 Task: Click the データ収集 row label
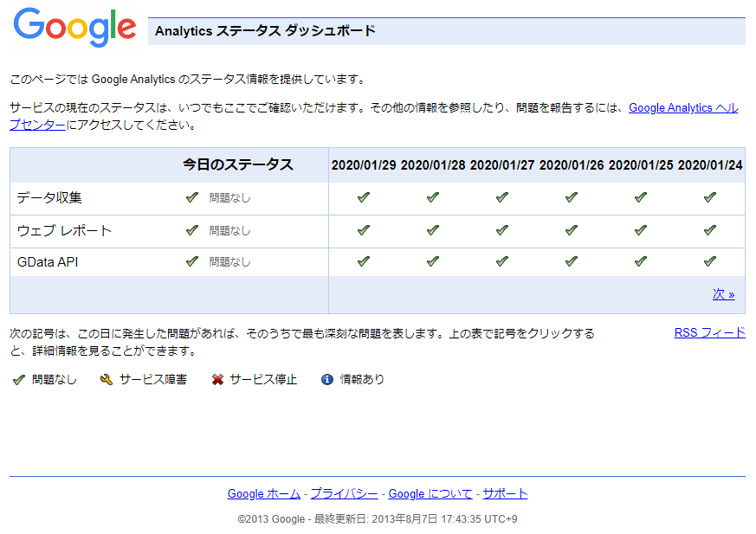click(x=49, y=197)
